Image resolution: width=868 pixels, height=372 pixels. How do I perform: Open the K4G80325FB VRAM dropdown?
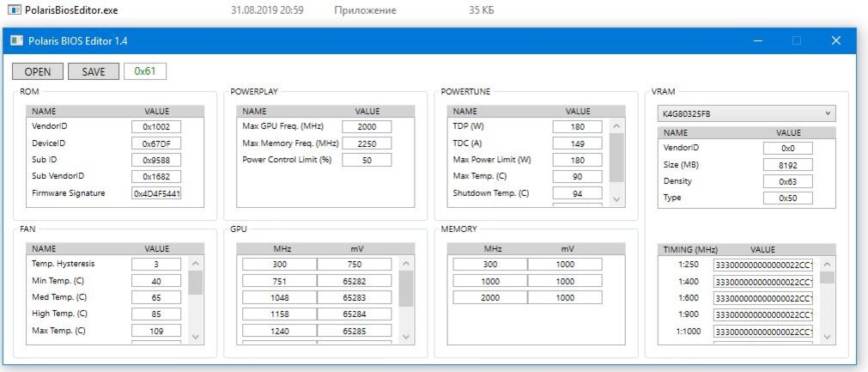click(746, 113)
